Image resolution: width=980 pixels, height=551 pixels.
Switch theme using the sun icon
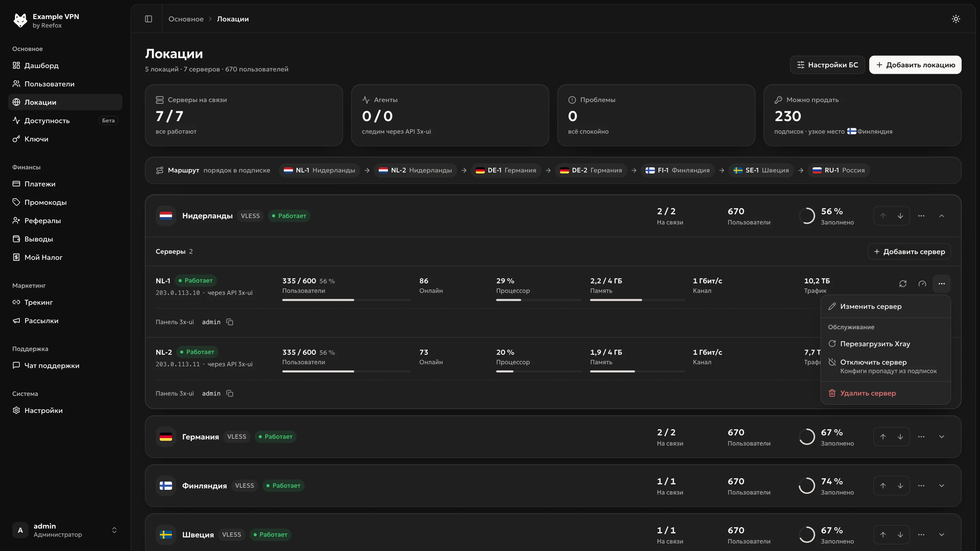[x=955, y=19]
